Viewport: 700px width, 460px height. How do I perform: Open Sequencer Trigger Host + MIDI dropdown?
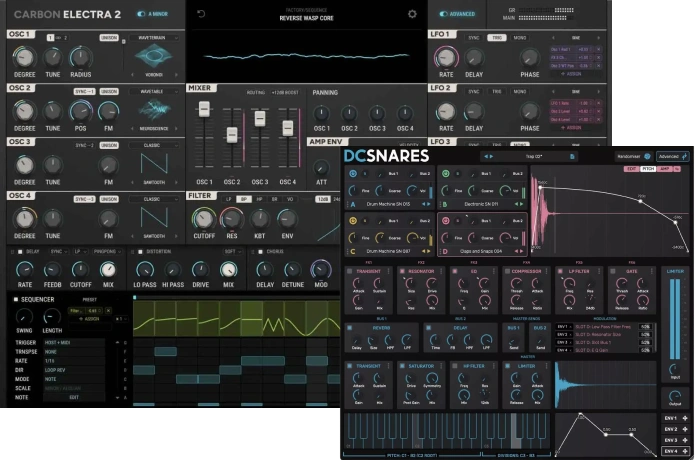(74, 343)
